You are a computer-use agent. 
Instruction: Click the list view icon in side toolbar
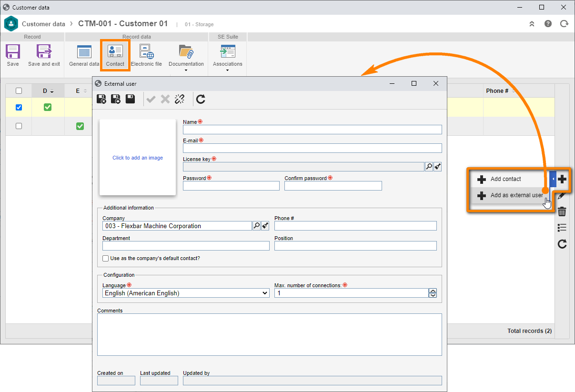point(562,228)
